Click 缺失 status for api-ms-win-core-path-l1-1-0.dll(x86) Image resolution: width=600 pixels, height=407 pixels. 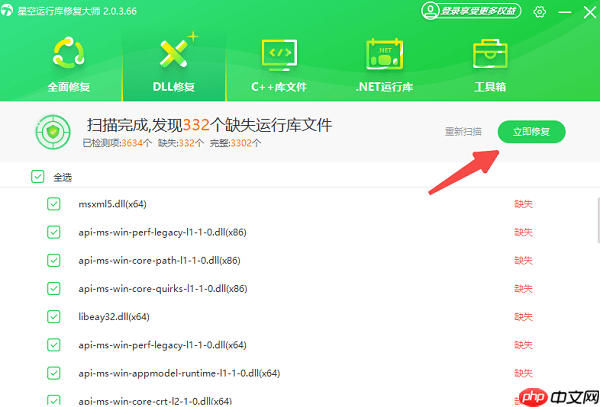523,260
